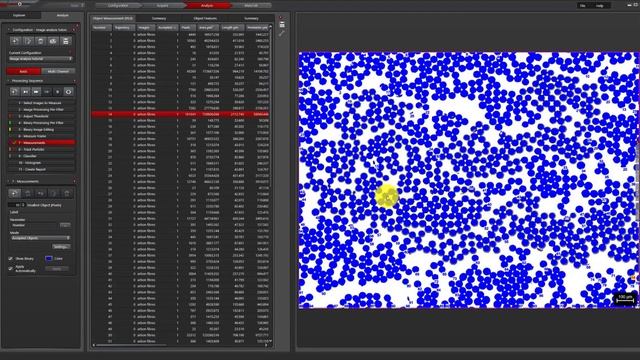Select step 5 Binary Image Editing
The image size is (640, 360).
(42, 129)
